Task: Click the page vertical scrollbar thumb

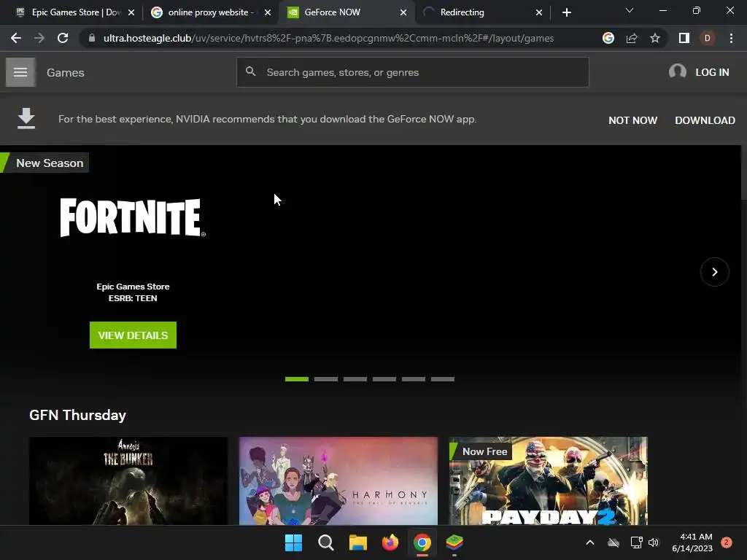Action: (743, 172)
